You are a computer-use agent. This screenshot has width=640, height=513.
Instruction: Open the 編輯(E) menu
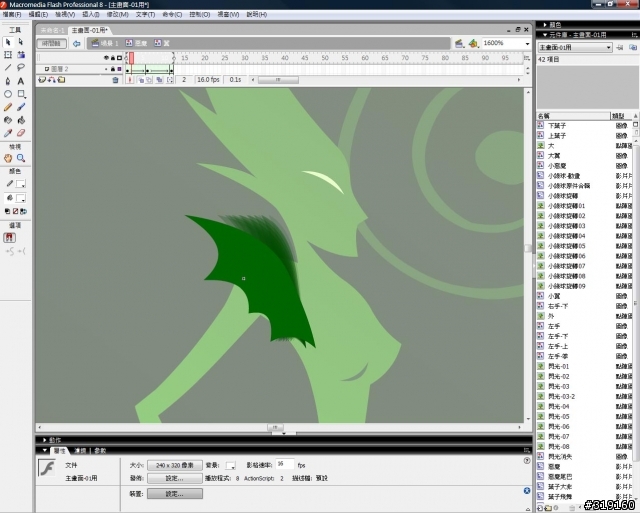click(38, 14)
